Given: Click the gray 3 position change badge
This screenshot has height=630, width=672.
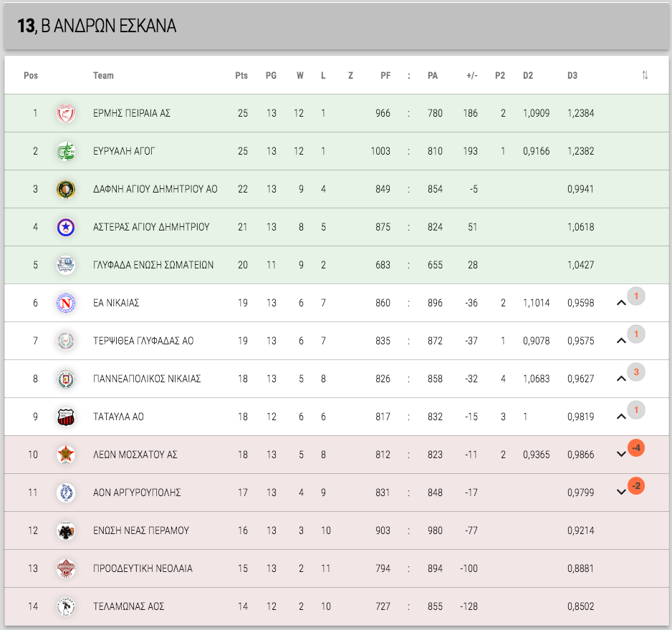Looking at the screenshot, I should pos(636,372).
